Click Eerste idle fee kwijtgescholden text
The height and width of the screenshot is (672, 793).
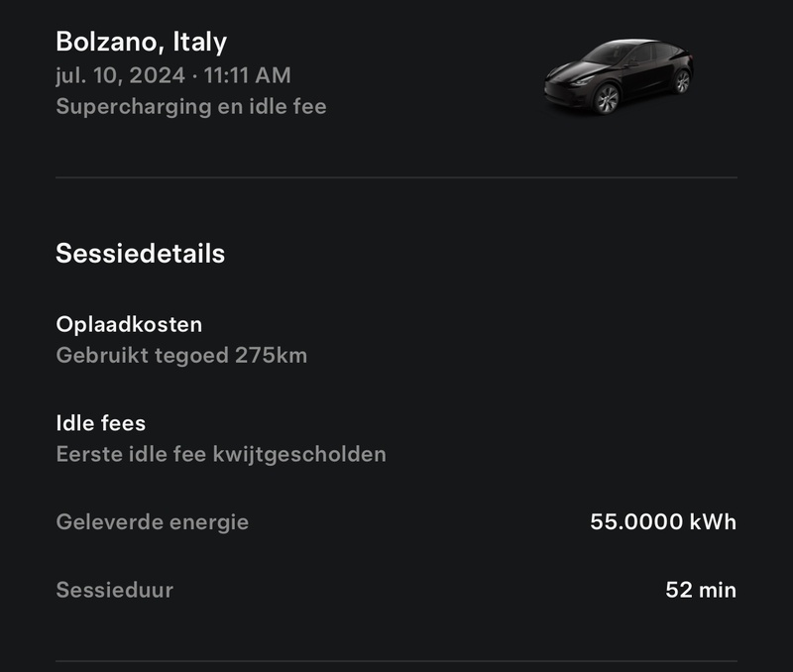point(221,454)
